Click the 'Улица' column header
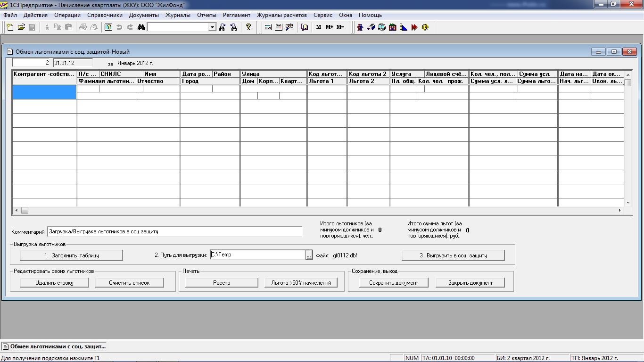 click(273, 74)
